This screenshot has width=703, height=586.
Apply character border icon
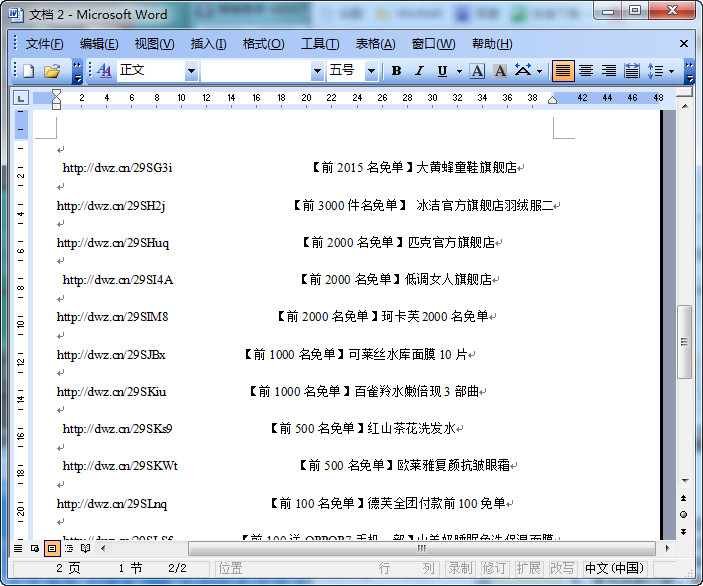(477, 71)
